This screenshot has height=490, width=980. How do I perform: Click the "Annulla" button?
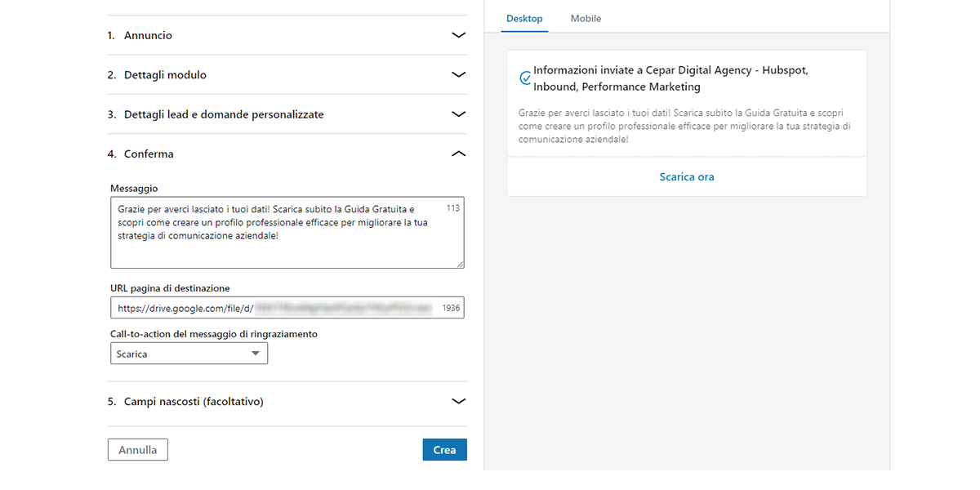click(x=137, y=449)
